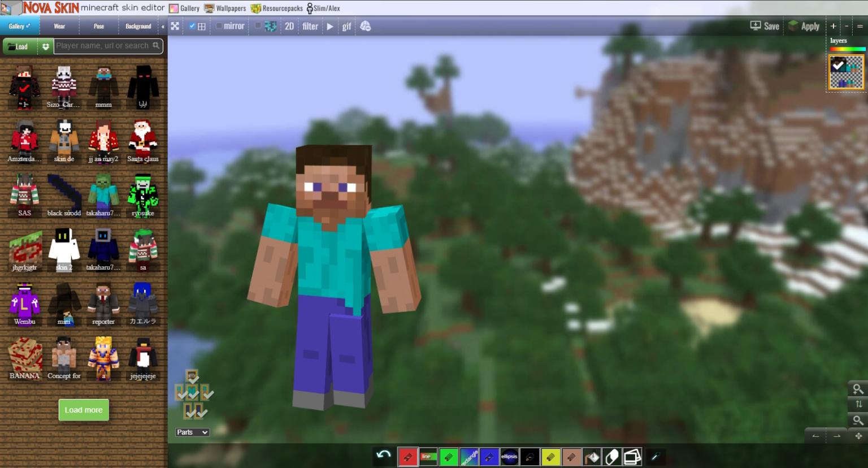Switch to the Wear tab

click(59, 26)
